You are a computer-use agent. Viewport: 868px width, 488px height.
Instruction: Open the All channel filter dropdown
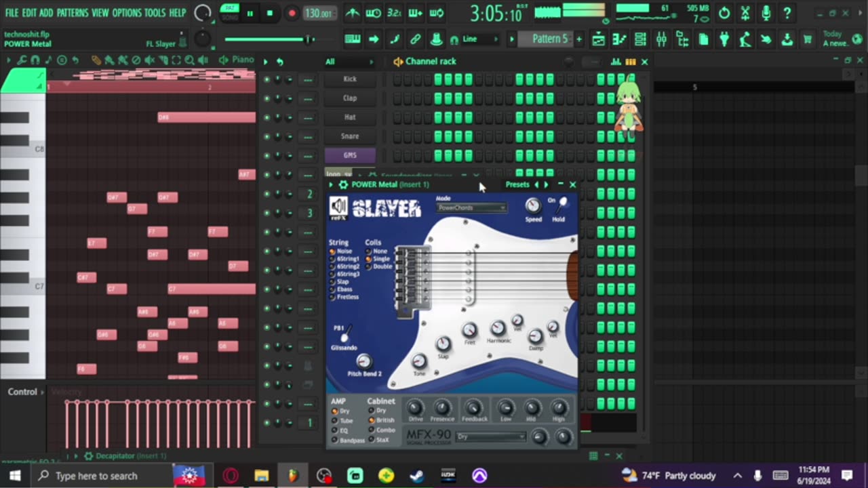click(x=349, y=62)
